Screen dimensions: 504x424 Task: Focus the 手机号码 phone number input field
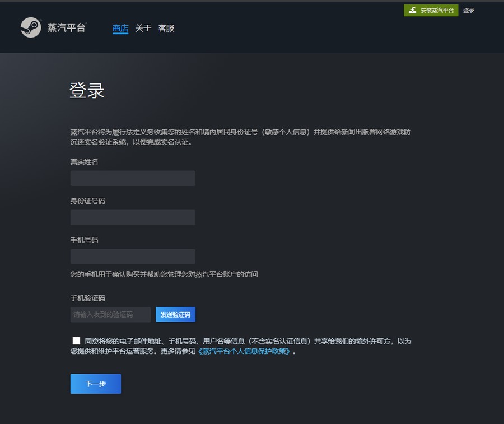(x=133, y=257)
